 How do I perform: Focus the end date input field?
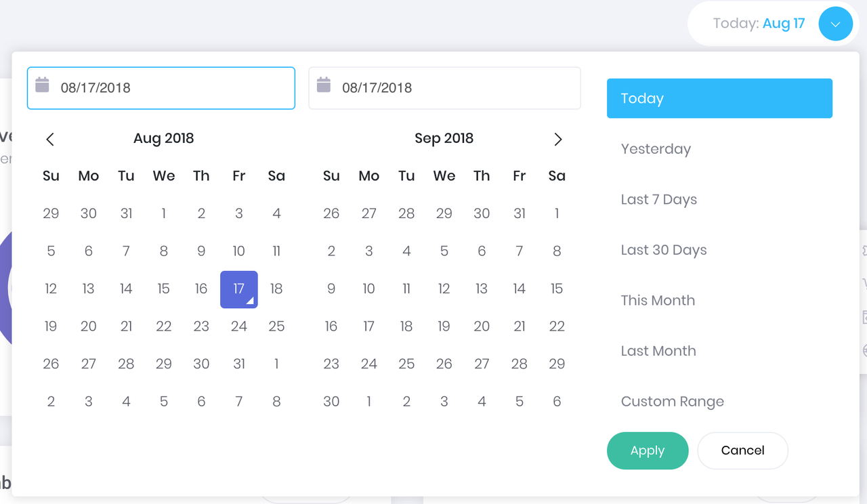[454, 88]
